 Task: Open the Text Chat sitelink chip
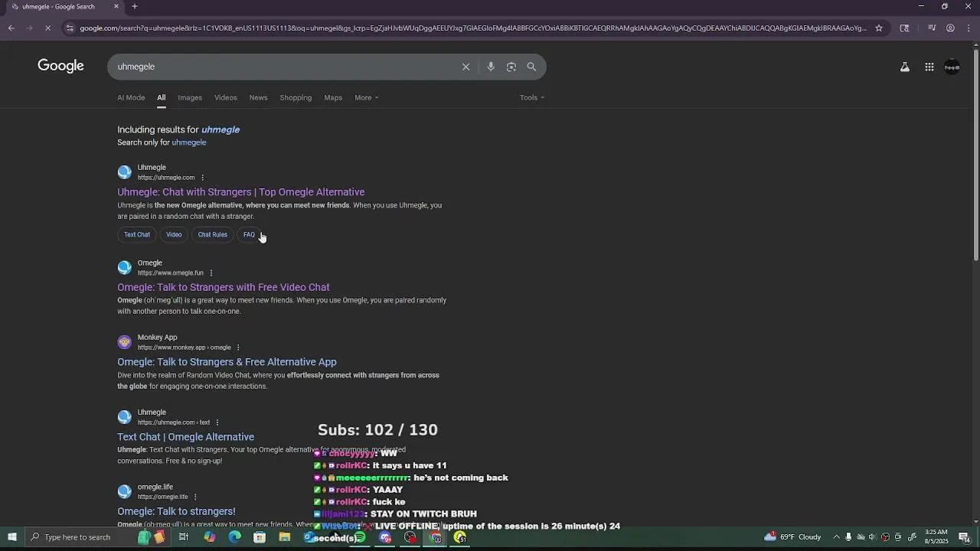[x=137, y=235]
